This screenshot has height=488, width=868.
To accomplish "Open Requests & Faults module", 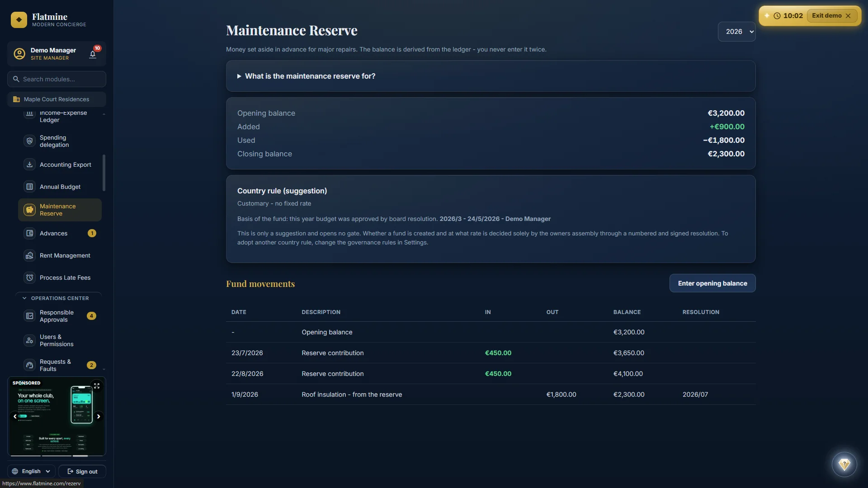I will point(60,365).
